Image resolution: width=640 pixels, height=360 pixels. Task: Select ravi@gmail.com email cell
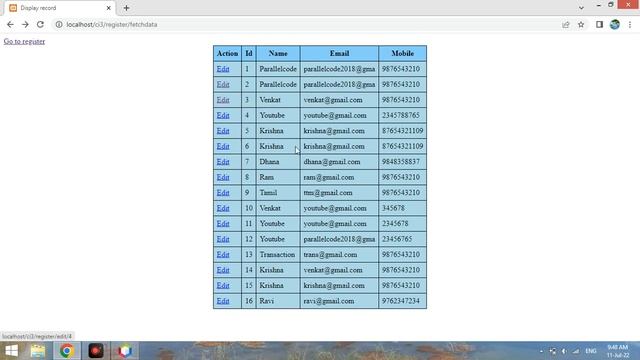339,301
